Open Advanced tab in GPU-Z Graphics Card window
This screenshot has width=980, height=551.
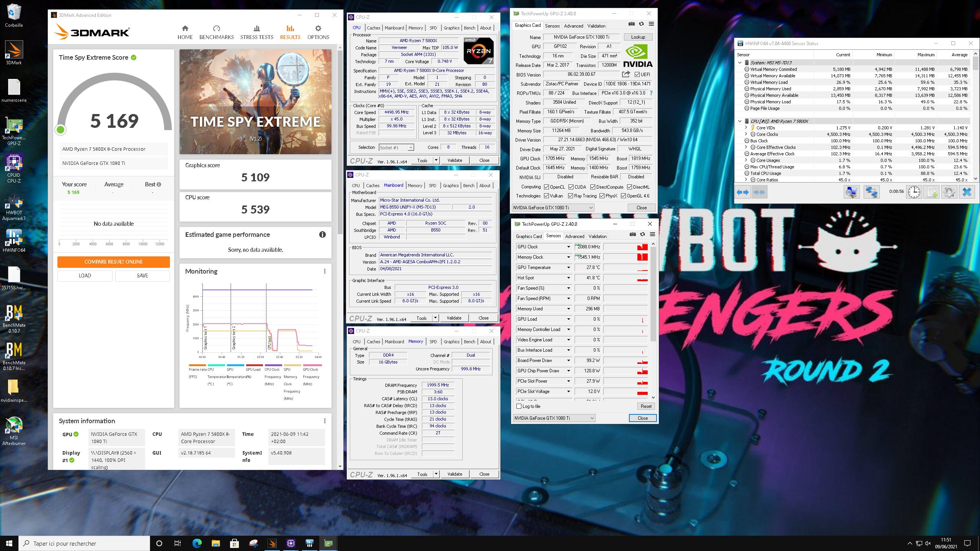click(573, 26)
